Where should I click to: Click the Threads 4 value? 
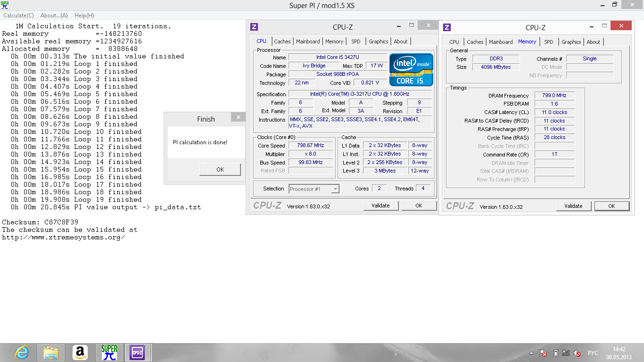tap(423, 189)
